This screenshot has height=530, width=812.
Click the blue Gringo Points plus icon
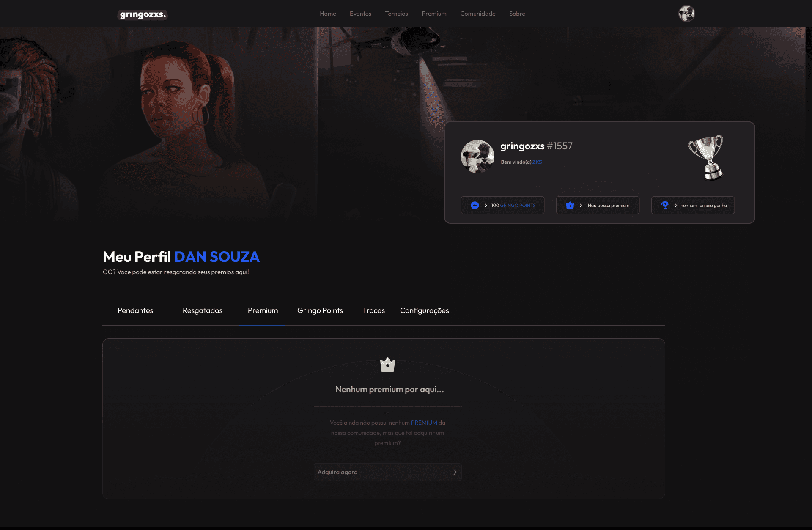point(475,205)
